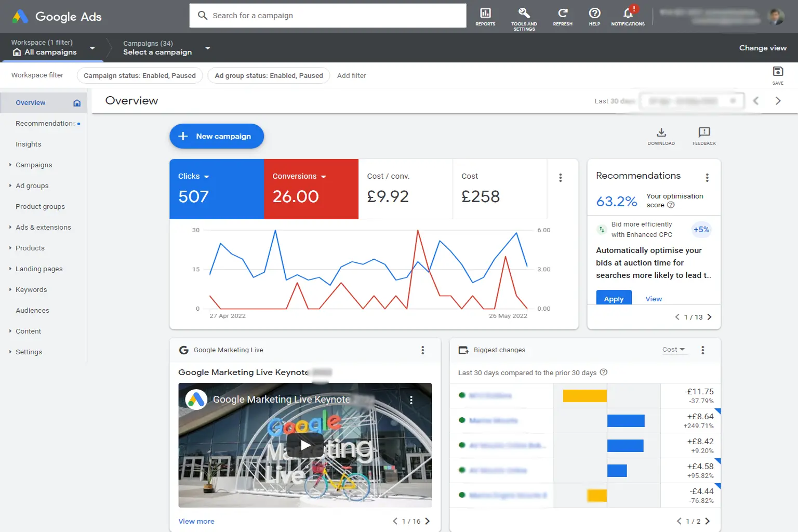
Task: Open scorecard more options menu
Action: [x=560, y=178]
